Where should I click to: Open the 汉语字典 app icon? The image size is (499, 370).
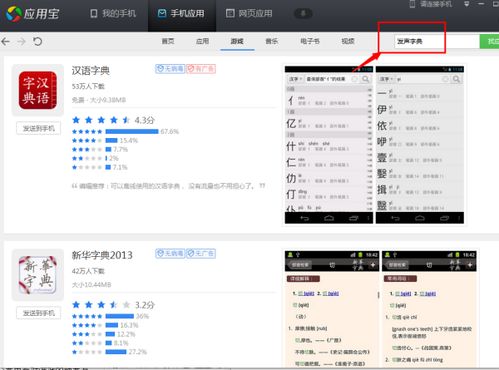(38, 90)
